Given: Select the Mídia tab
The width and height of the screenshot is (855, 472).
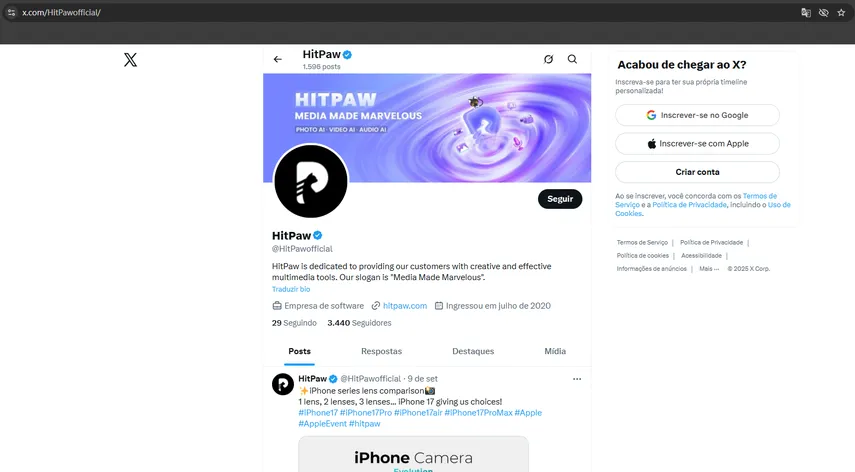Looking at the screenshot, I should pyautogui.click(x=554, y=352).
